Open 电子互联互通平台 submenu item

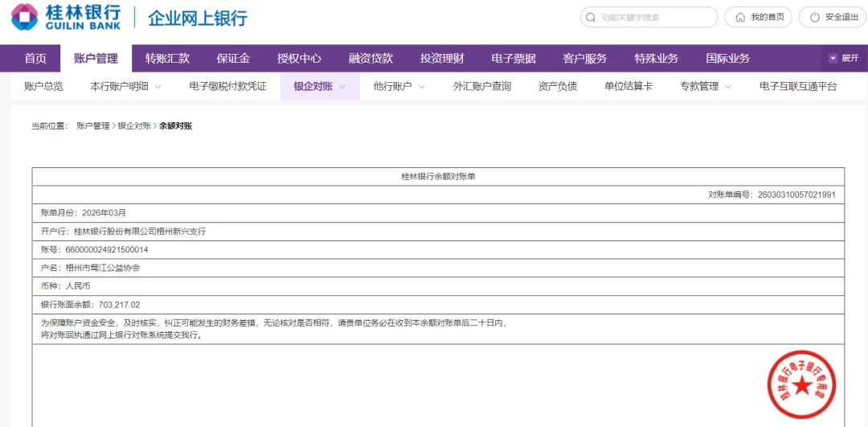798,86
